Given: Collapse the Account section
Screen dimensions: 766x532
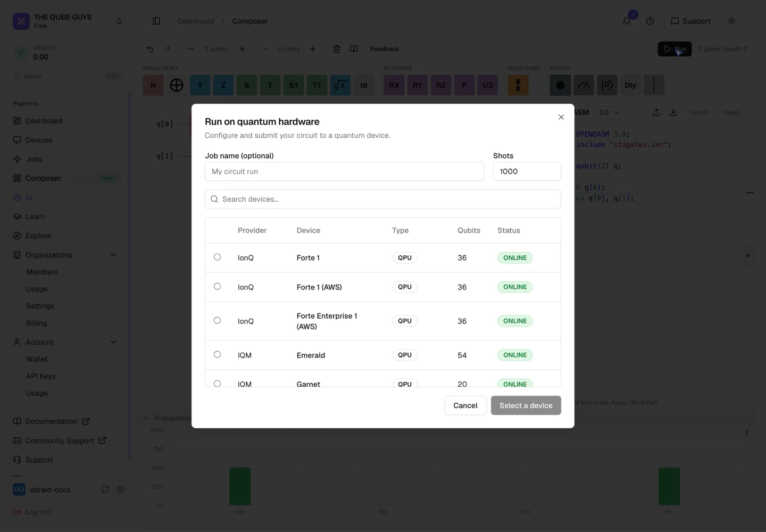Looking at the screenshot, I should click(x=113, y=342).
